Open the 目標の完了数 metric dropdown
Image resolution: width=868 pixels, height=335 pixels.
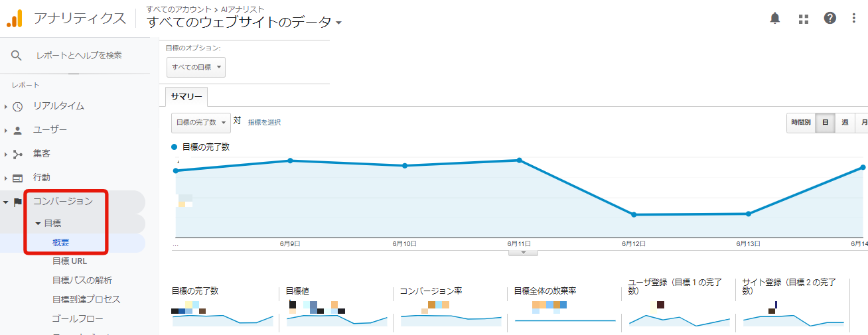pos(200,123)
